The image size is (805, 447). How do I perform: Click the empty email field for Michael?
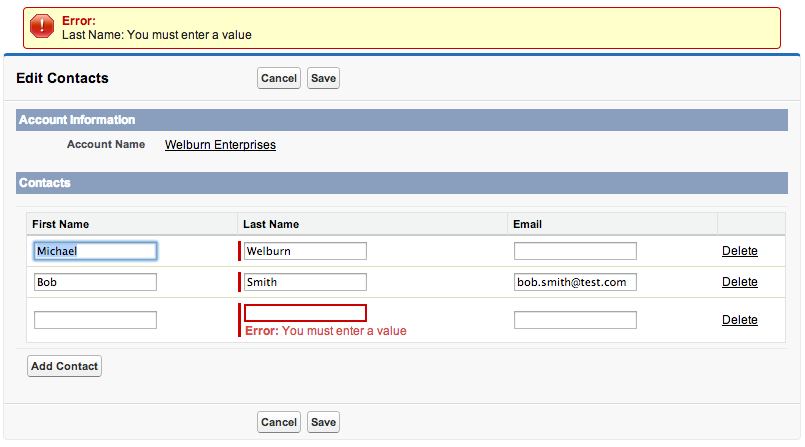click(x=575, y=251)
